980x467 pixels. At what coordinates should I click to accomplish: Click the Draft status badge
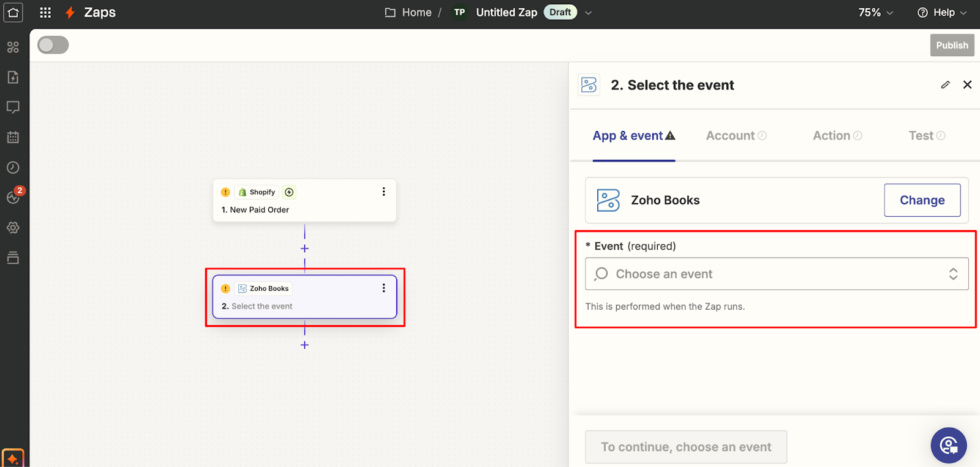pyautogui.click(x=560, y=12)
